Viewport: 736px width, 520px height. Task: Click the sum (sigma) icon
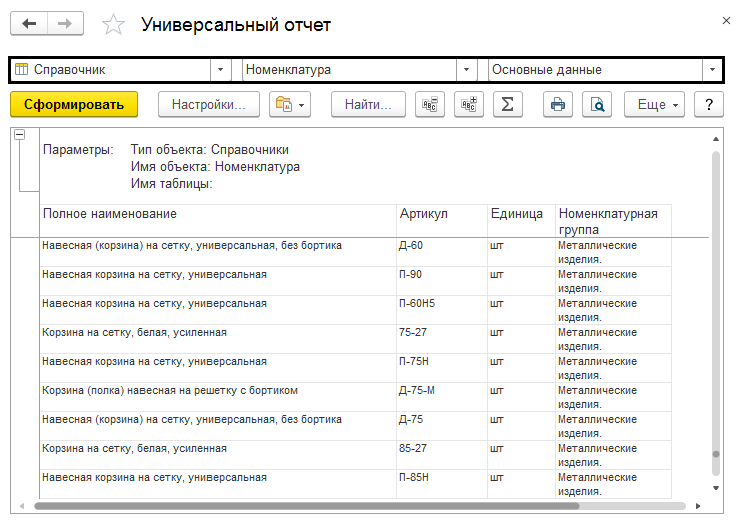507,104
